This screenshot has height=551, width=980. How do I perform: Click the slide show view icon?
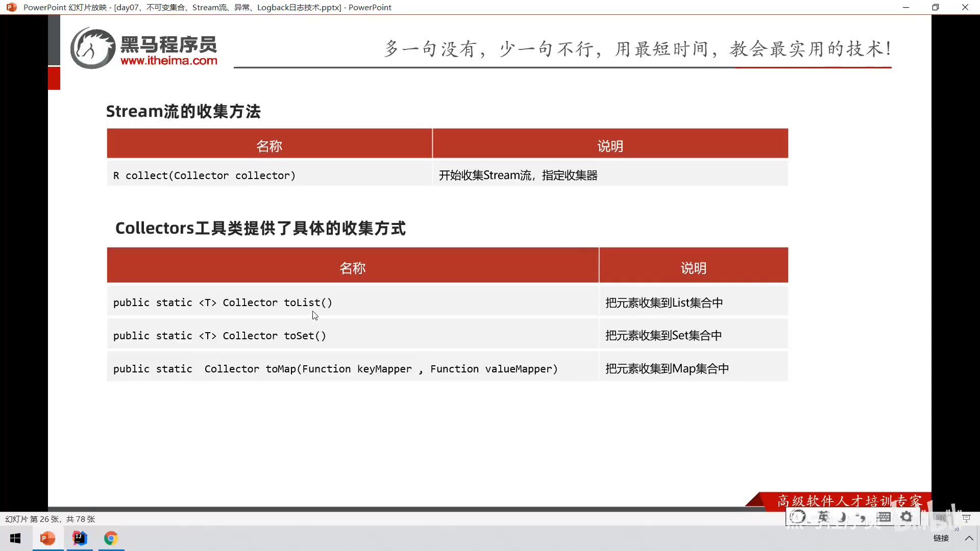[966, 518]
